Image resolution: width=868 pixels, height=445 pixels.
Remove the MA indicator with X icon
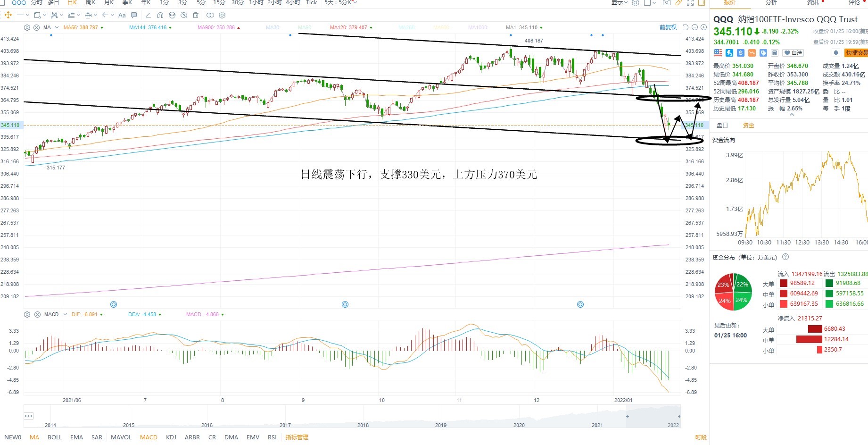point(36,27)
